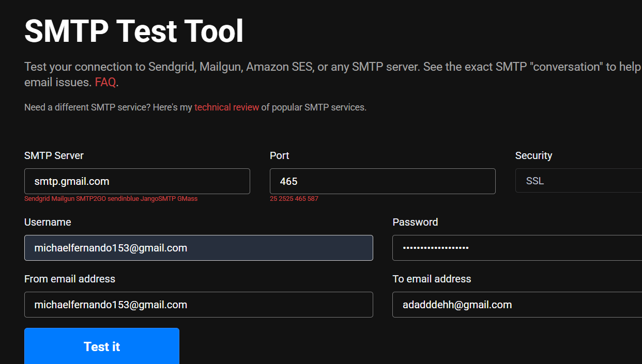Choose the GMass server preset
The width and height of the screenshot is (642, 364).
pyautogui.click(x=188, y=199)
